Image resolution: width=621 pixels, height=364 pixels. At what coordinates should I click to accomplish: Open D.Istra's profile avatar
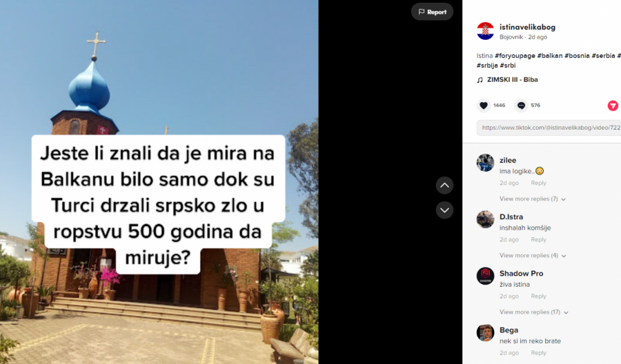[x=485, y=219]
